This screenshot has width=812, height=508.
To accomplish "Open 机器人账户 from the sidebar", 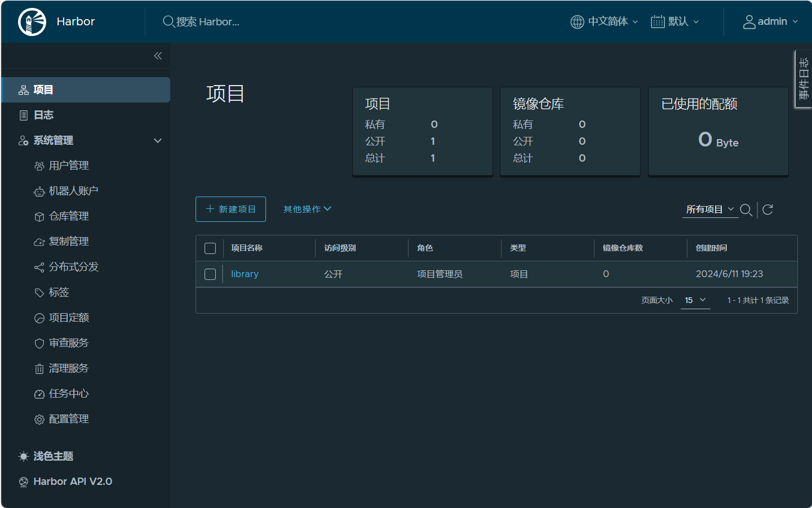I will 73,191.
